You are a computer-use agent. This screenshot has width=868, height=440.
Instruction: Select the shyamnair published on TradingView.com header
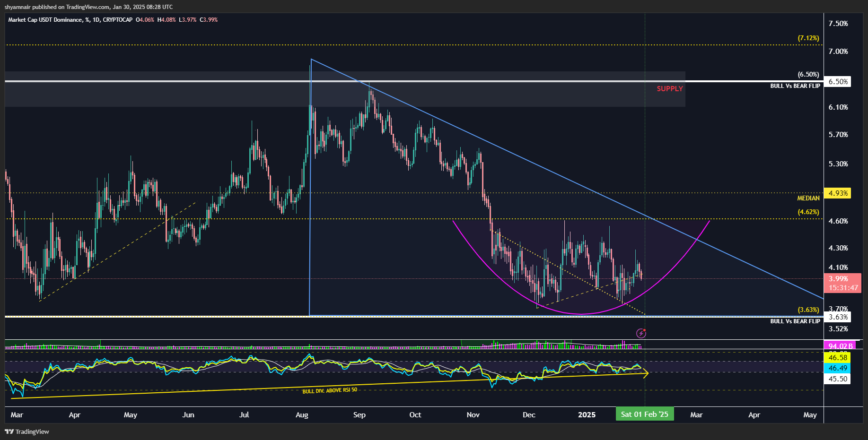point(88,7)
